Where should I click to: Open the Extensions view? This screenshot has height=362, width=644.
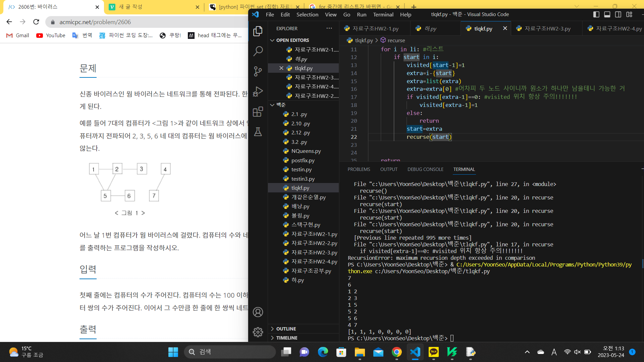click(258, 112)
